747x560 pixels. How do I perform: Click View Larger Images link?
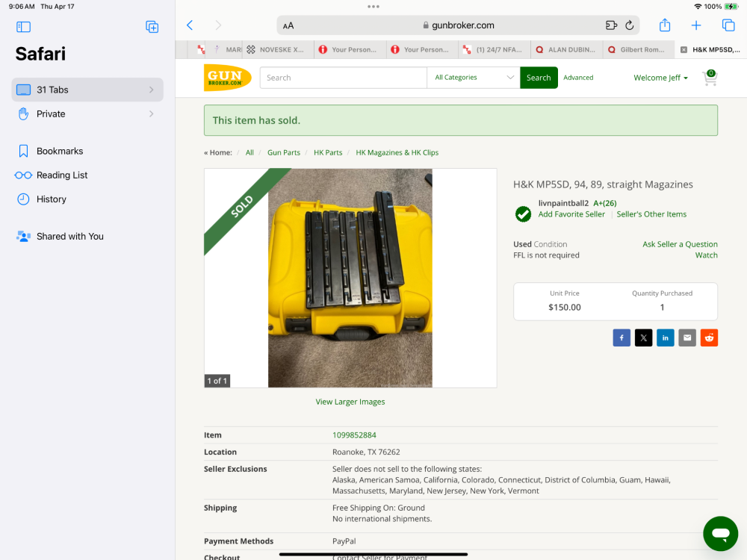coord(350,402)
